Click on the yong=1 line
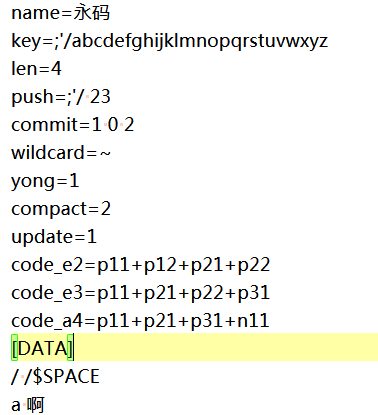This screenshot has width=378, height=415. point(45,182)
